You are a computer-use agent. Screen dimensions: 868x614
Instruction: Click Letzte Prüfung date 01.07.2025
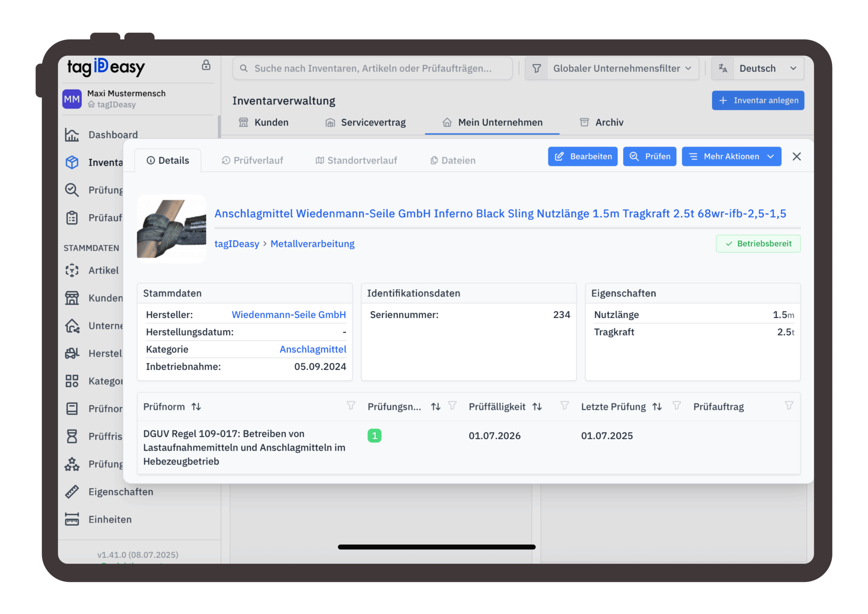pos(607,436)
